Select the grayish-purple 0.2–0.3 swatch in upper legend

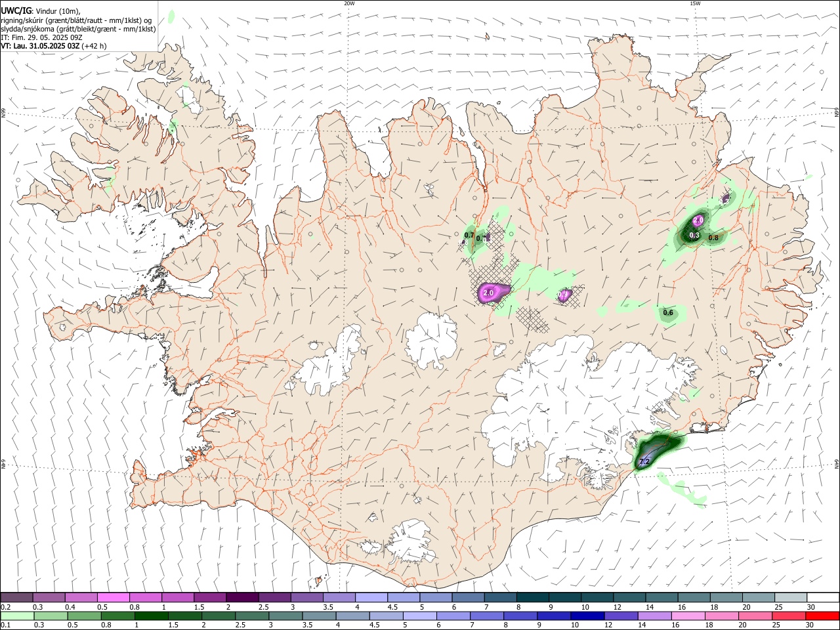coord(16,598)
